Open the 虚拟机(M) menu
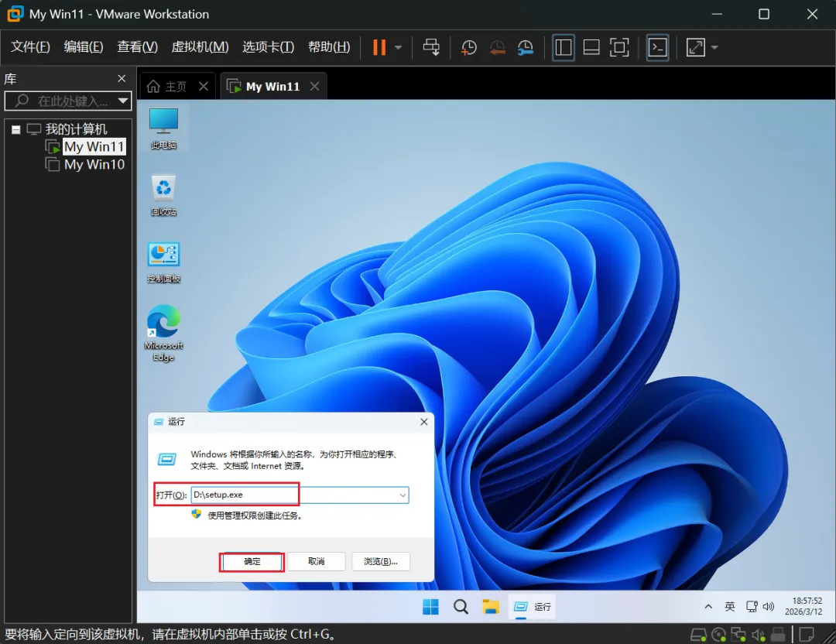This screenshot has height=644, width=836. pyautogui.click(x=200, y=47)
